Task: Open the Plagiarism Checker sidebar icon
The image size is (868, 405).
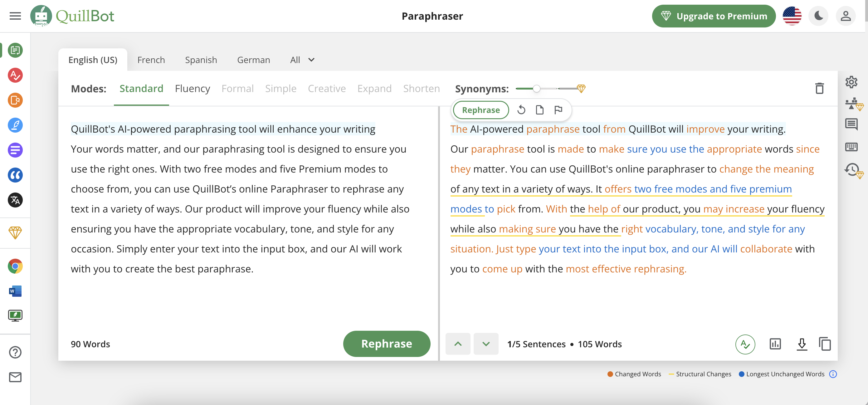Action: pyautogui.click(x=15, y=100)
